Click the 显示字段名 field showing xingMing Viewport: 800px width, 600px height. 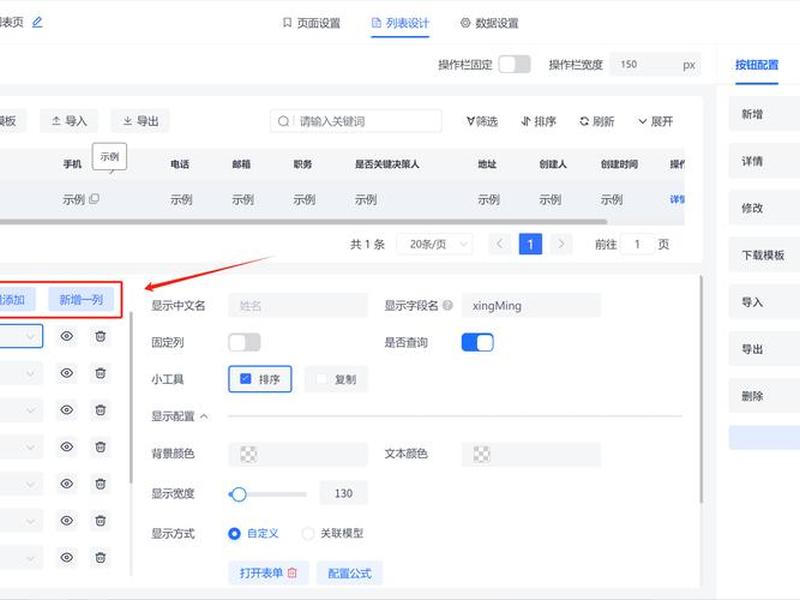click(x=531, y=306)
